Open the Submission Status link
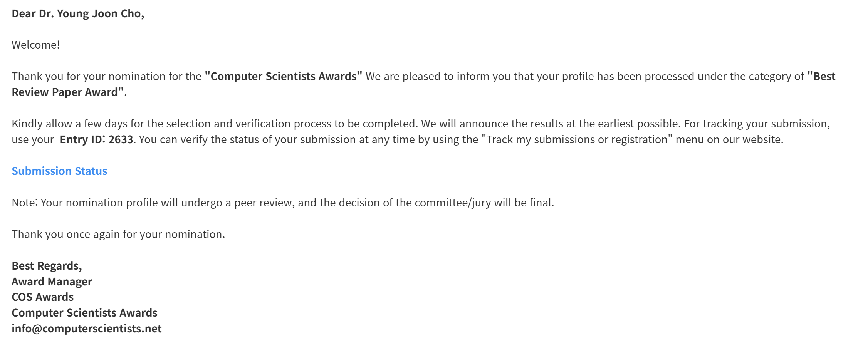Screen dimensions: 868x342 click(59, 171)
